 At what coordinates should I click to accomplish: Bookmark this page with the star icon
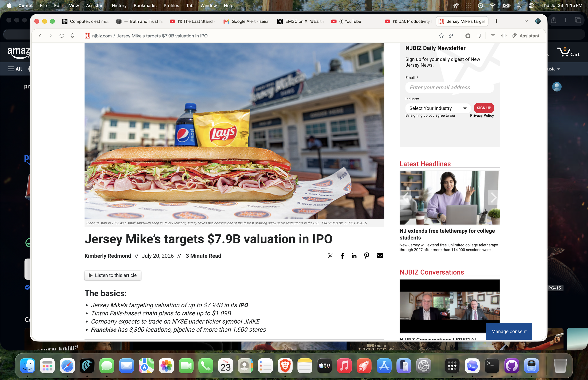coord(441,36)
